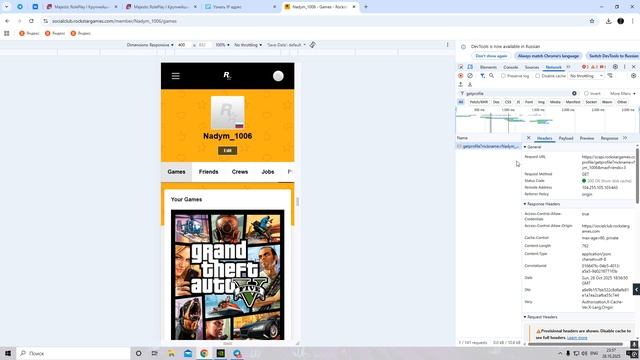Open the network conditions wifi icon

tap(610, 76)
